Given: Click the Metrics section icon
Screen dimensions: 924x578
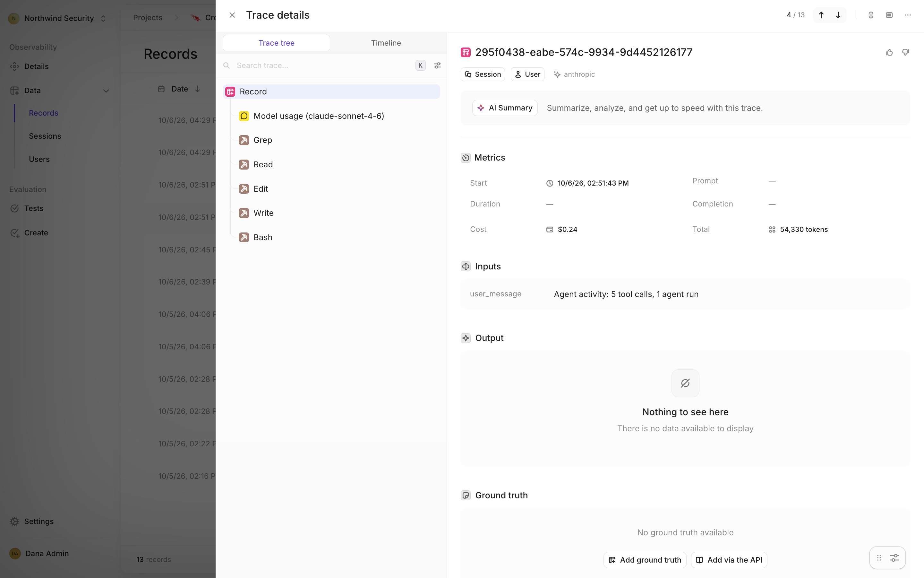Looking at the screenshot, I should tap(466, 157).
